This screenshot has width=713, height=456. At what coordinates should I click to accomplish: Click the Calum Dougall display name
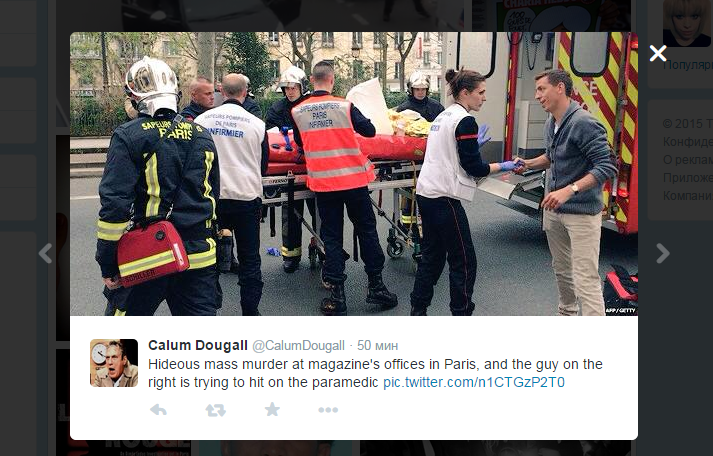(x=198, y=346)
